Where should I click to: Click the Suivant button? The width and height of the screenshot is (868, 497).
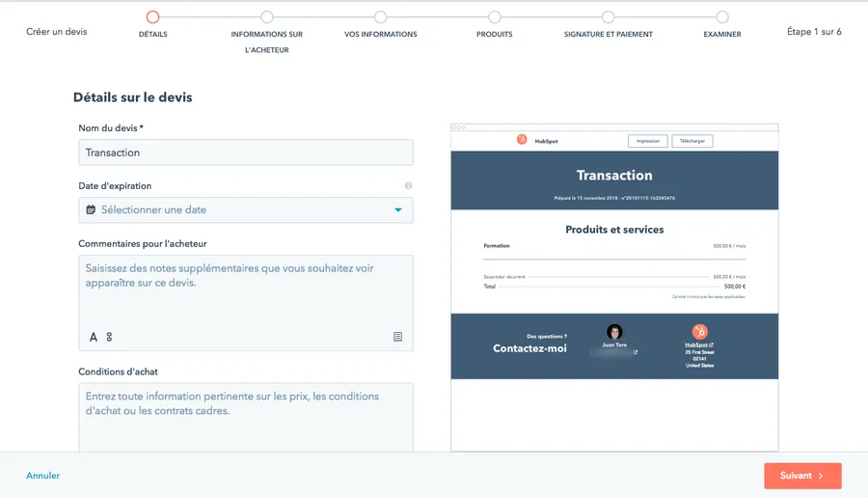[802, 476]
